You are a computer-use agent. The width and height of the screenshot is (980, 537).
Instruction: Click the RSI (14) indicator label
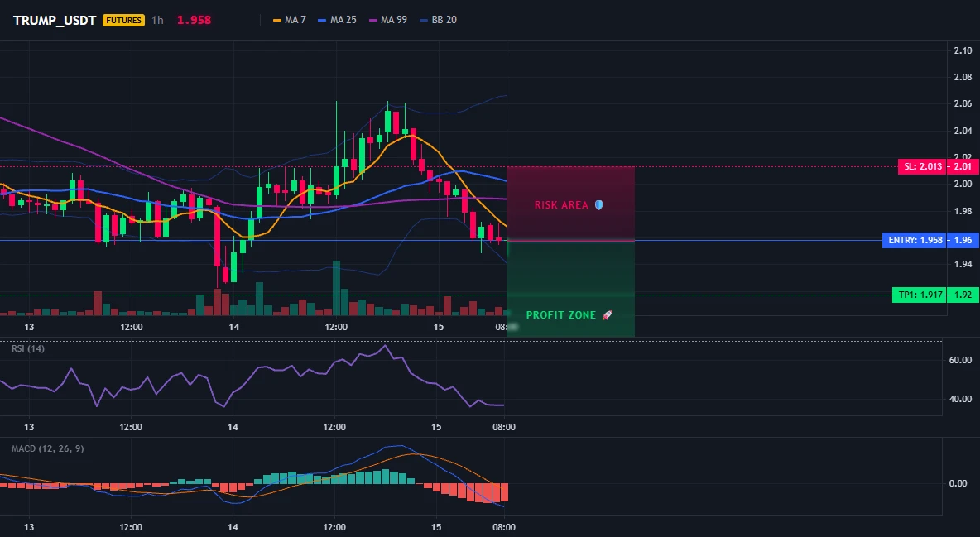[28, 348]
